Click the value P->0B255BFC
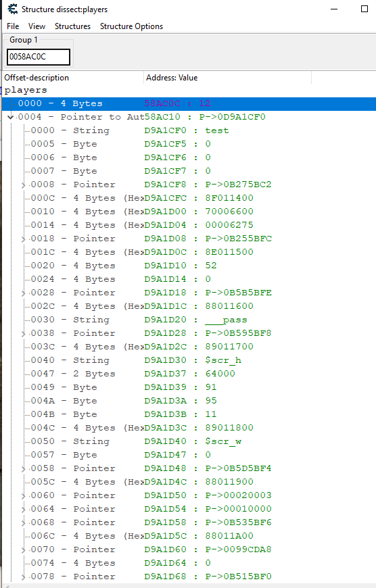Viewport: 376px width, 588px height. pos(238,239)
